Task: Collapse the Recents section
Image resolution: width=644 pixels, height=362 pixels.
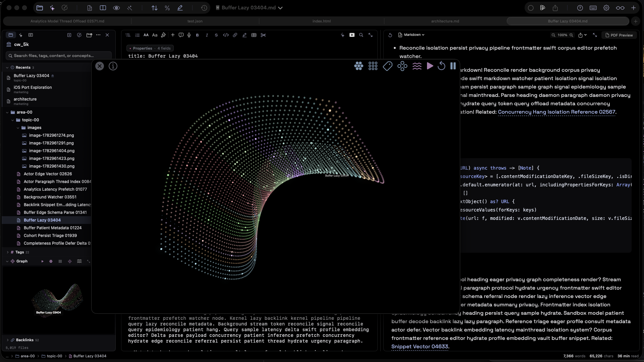Action: coord(7,67)
